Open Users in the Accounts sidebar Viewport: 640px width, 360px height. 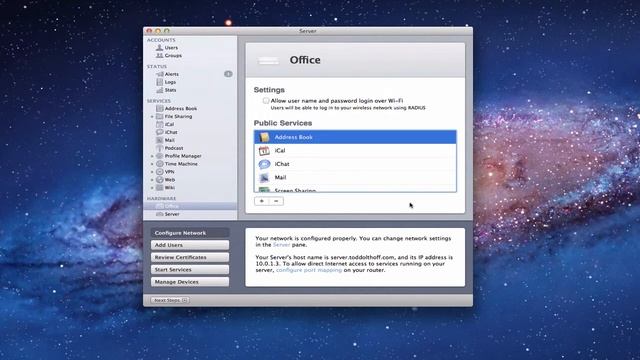167,48
